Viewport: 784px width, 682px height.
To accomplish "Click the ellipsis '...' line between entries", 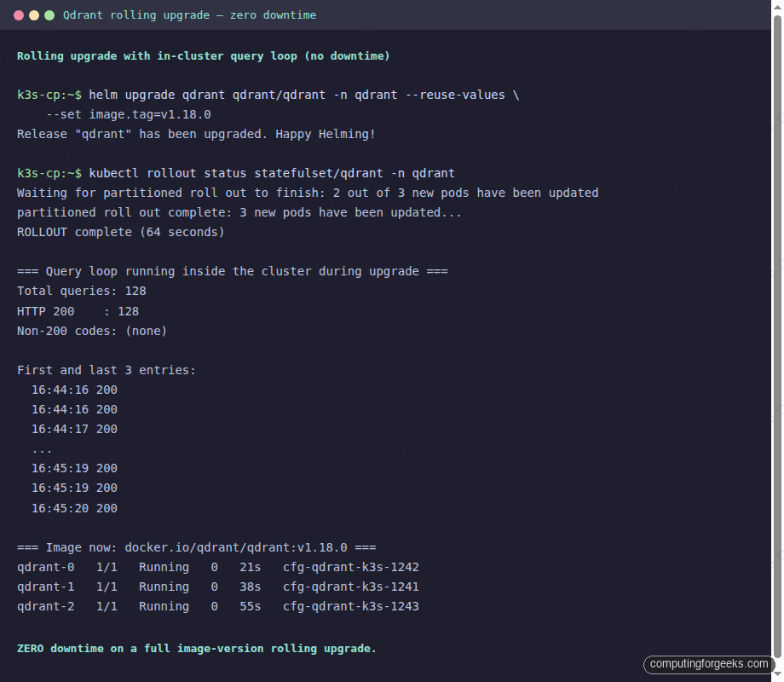I will click(x=42, y=450).
